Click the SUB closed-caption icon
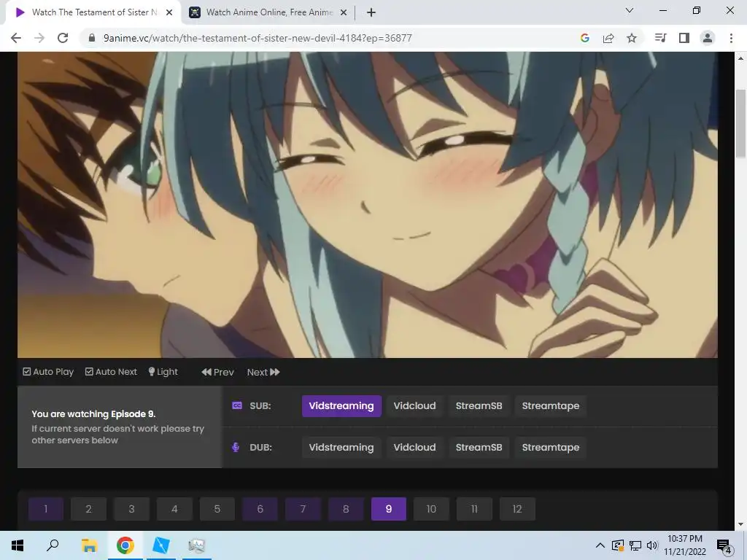Screen dimensions: 747x560 coord(237,405)
